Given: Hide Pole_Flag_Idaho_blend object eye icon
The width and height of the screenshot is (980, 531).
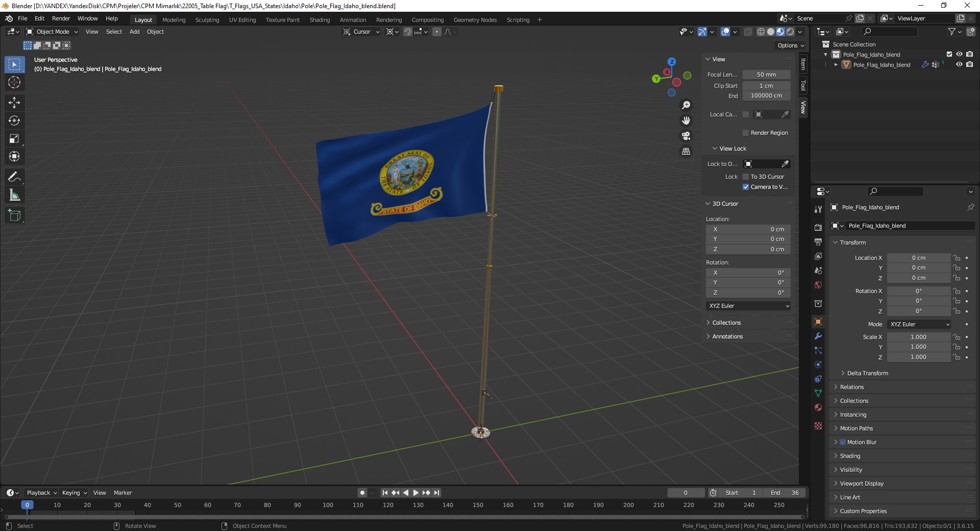Looking at the screenshot, I should tap(959, 64).
